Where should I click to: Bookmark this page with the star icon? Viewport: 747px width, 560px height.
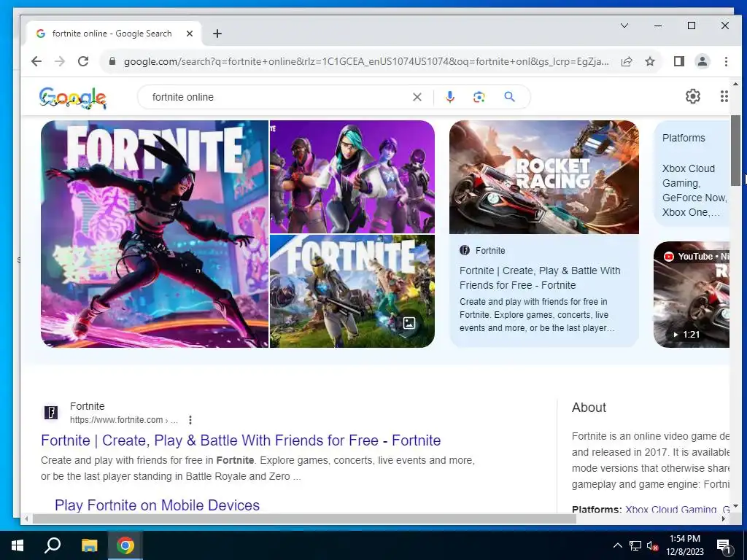pyautogui.click(x=650, y=61)
